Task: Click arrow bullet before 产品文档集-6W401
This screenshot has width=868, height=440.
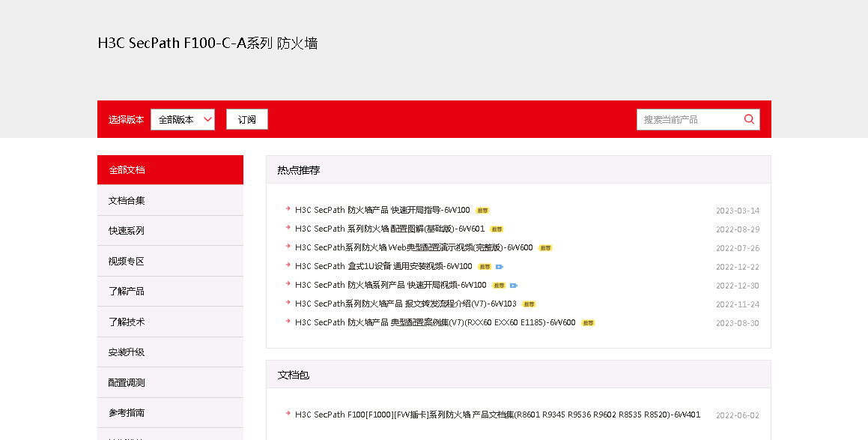Action: tap(288, 414)
